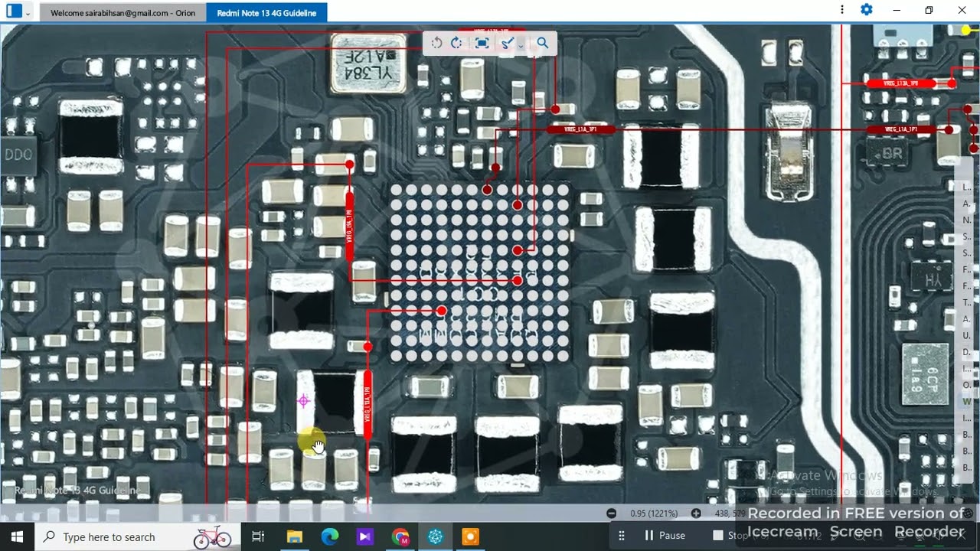The width and height of the screenshot is (980, 551).
Task: Click the pink crosshair marker on board
Action: pos(303,400)
